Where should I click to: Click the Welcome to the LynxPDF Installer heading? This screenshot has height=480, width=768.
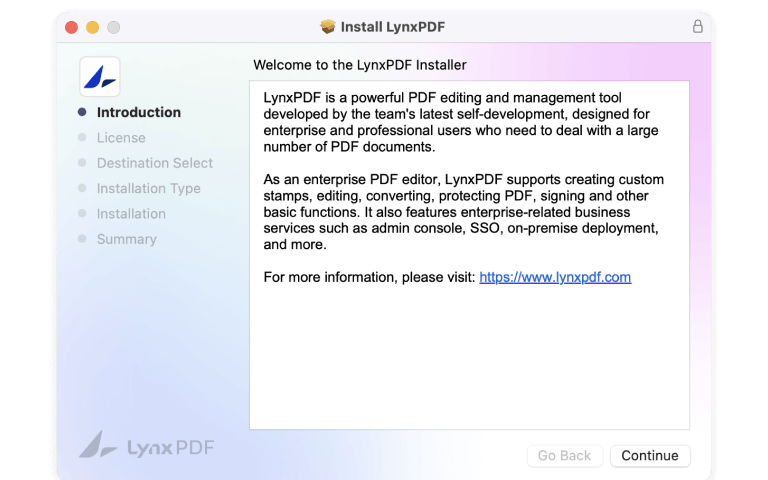(360, 65)
